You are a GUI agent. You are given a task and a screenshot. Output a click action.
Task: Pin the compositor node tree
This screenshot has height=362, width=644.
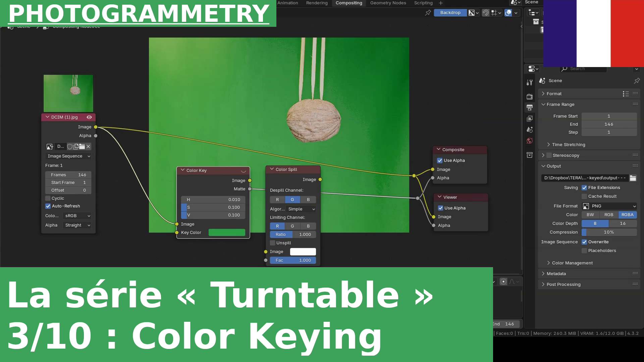[x=428, y=13]
